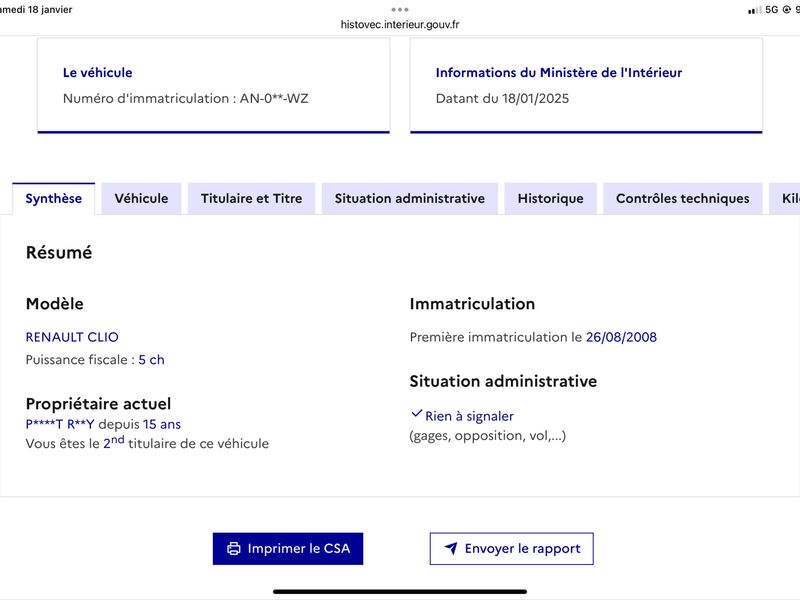
Task: Click Informations du Ministère de l'Intérieur heading
Action: [559, 72]
